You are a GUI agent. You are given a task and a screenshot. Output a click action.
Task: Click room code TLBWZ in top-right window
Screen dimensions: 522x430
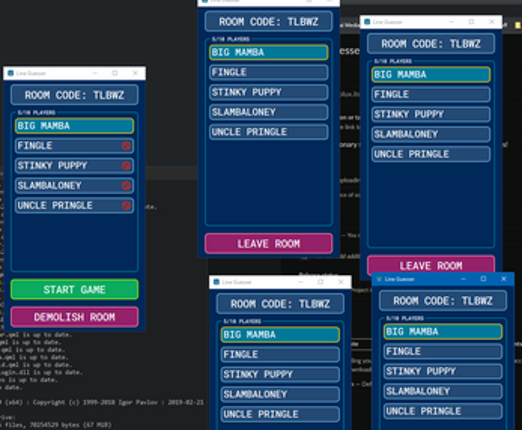[431, 44]
